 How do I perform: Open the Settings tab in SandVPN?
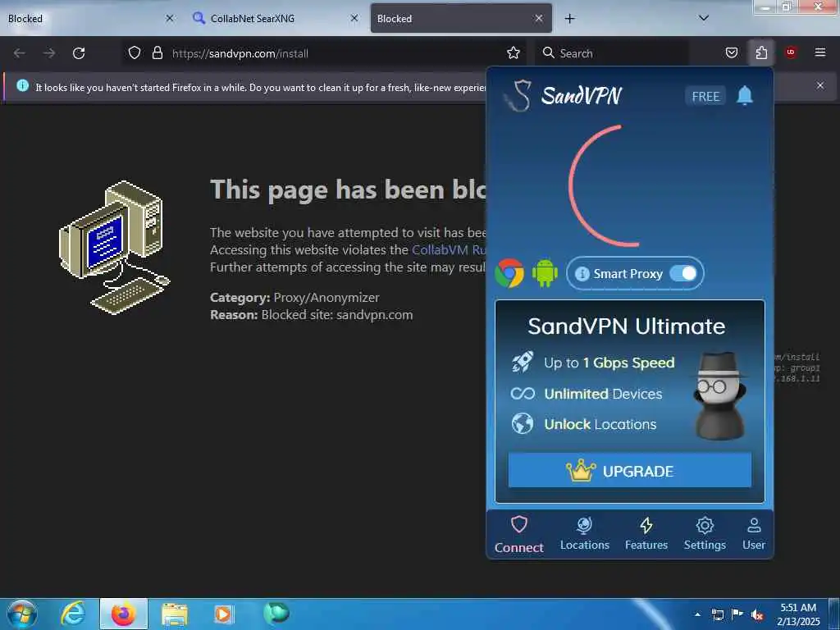(x=705, y=534)
